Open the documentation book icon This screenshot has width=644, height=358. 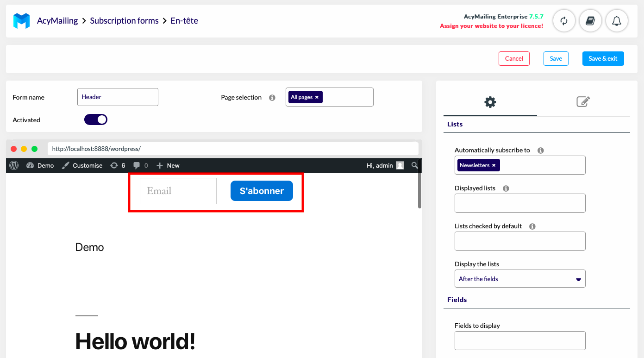[590, 21]
